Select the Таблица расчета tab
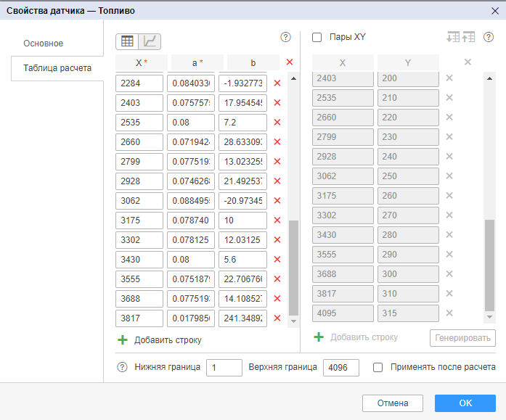Viewport: 506px width, 420px height. 57,68
